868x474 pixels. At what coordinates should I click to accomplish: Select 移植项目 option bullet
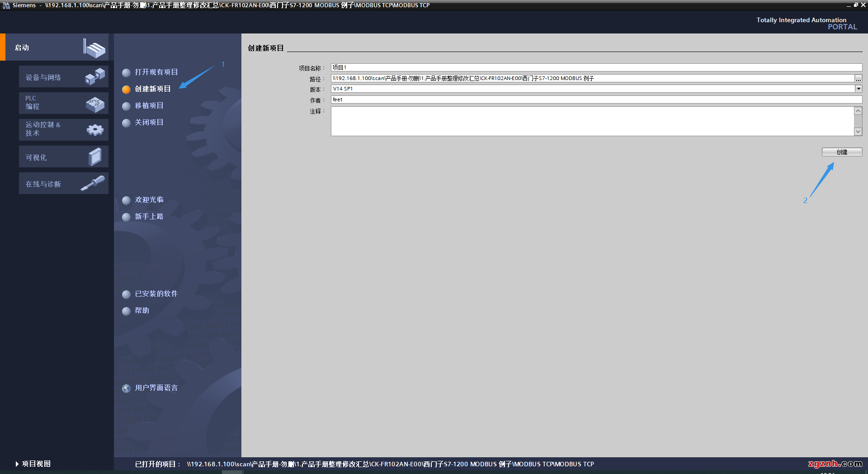pyautogui.click(x=127, y=106)
